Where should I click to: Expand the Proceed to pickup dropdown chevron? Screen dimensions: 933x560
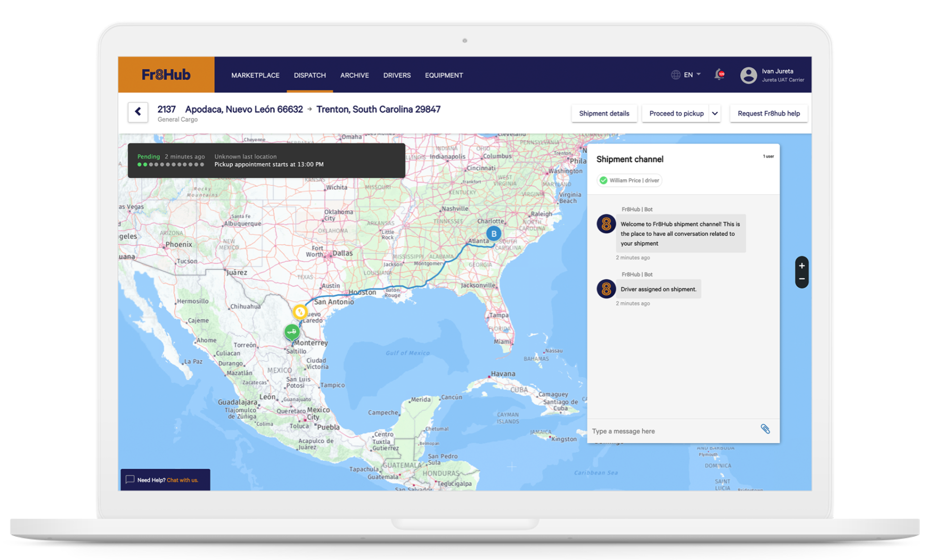pos(715,113)
